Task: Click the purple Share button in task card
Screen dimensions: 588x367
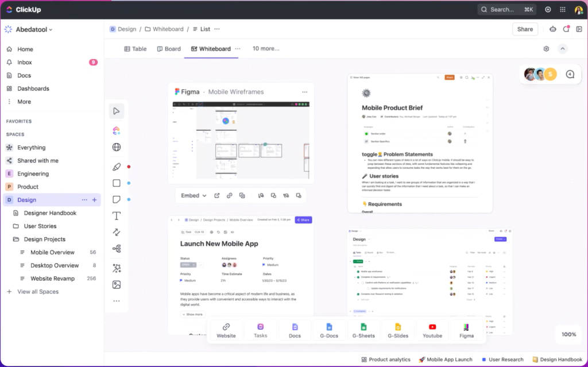Action: click(303, 220)
